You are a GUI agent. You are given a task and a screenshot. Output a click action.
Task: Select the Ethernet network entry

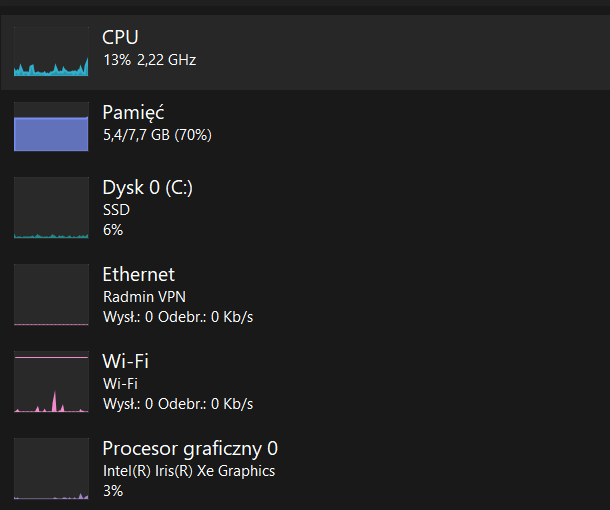click(138, 274)
